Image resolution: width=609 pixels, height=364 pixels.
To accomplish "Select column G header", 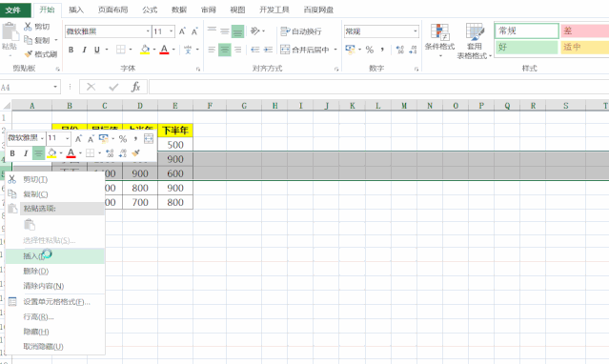I will point(244,105).
